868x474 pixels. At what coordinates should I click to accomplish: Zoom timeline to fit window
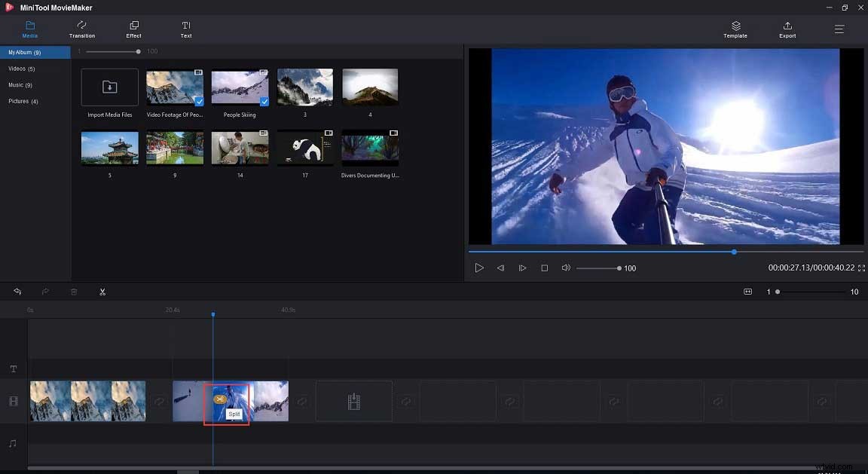[748, 292]
